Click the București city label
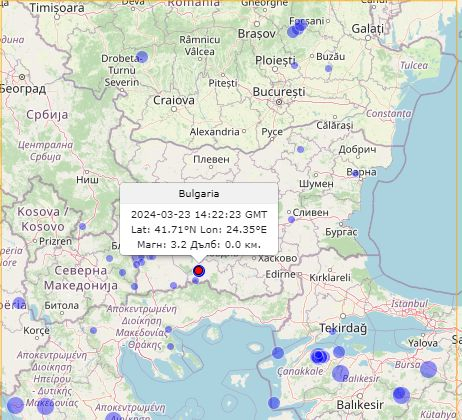Screen dimensions: 462x420 point(279,92)
